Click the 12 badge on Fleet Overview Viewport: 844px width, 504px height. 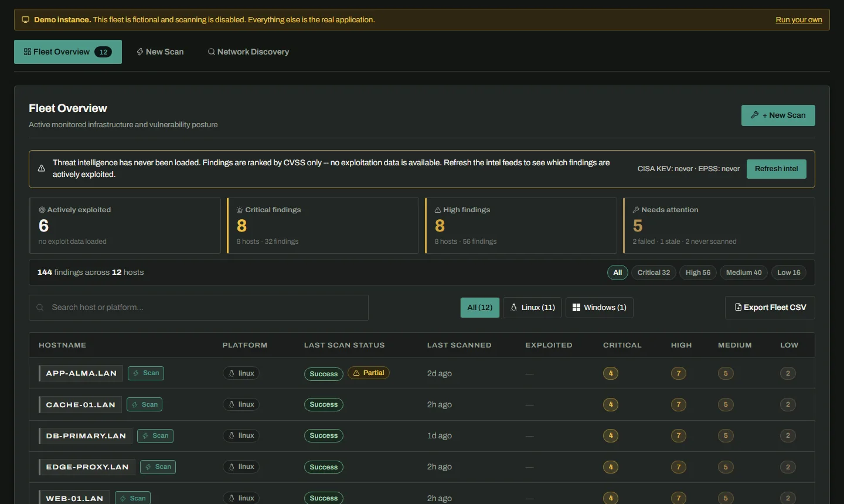point(103,52)
